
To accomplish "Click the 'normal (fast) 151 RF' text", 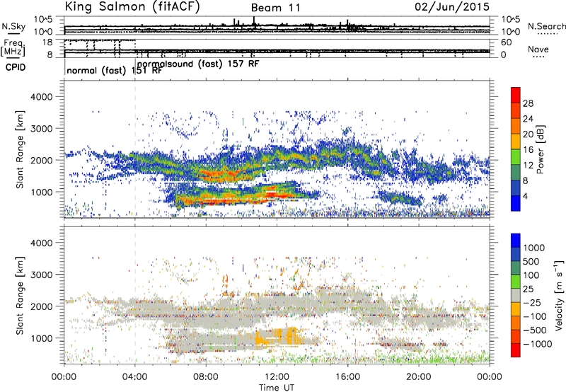I will [115, 70].
